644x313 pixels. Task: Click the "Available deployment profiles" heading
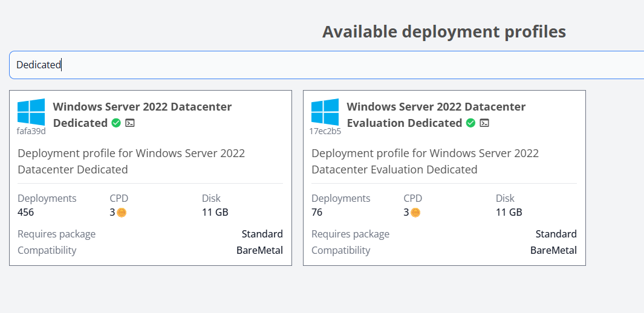[x=444, y=31]
